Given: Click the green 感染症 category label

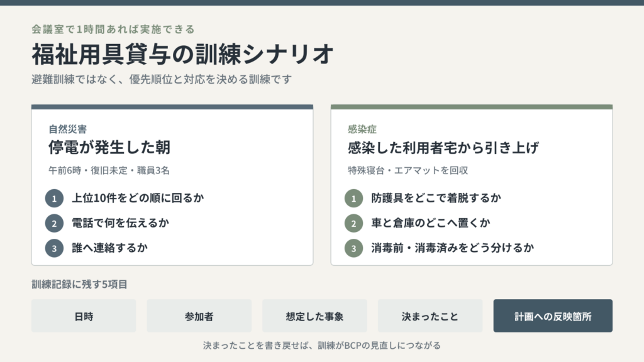Looking at the screenshot, I should (x=362, y=129).
